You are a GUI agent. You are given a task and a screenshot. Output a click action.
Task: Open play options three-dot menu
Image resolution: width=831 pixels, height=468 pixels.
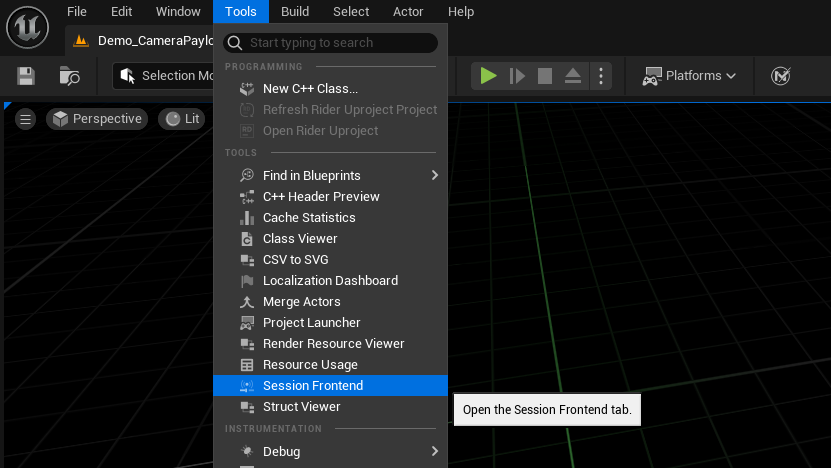[600, 76]
